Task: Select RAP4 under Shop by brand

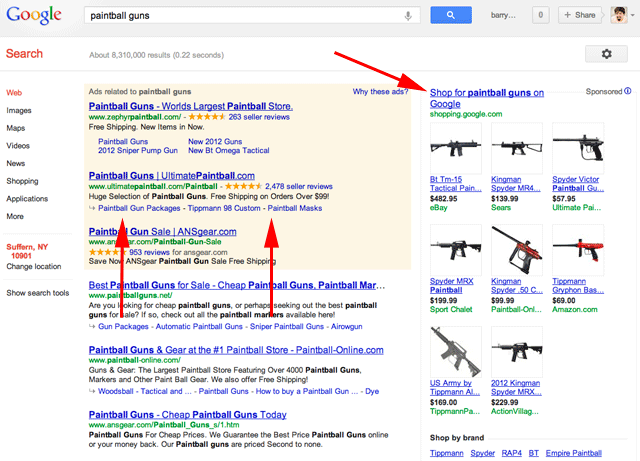Action: [x=512, y=453]
